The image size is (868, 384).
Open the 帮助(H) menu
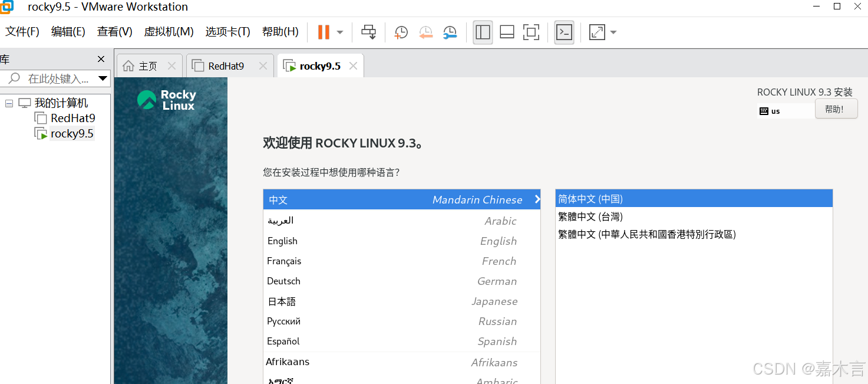click(280, 32)
